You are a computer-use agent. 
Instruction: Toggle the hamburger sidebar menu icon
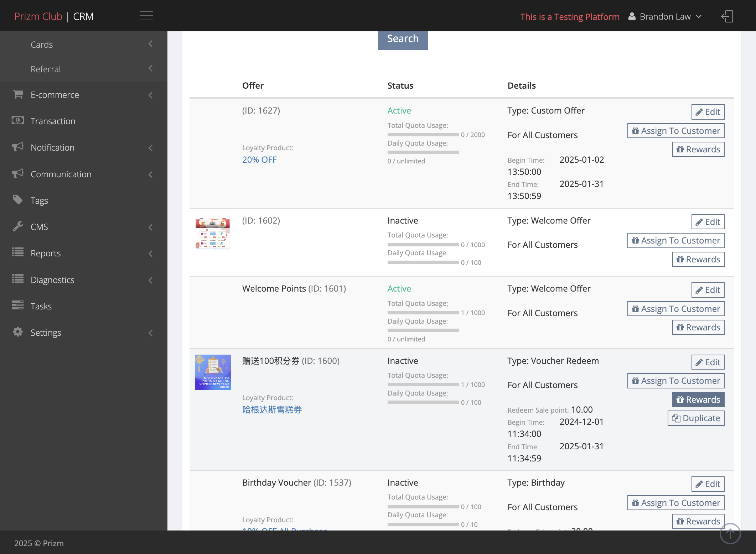click(146, 16)
